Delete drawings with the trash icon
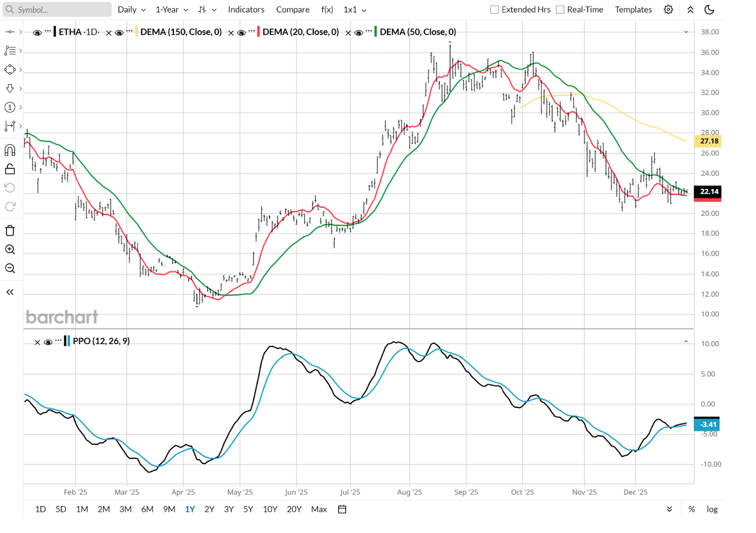756x533 pixels. pos(10,231)
